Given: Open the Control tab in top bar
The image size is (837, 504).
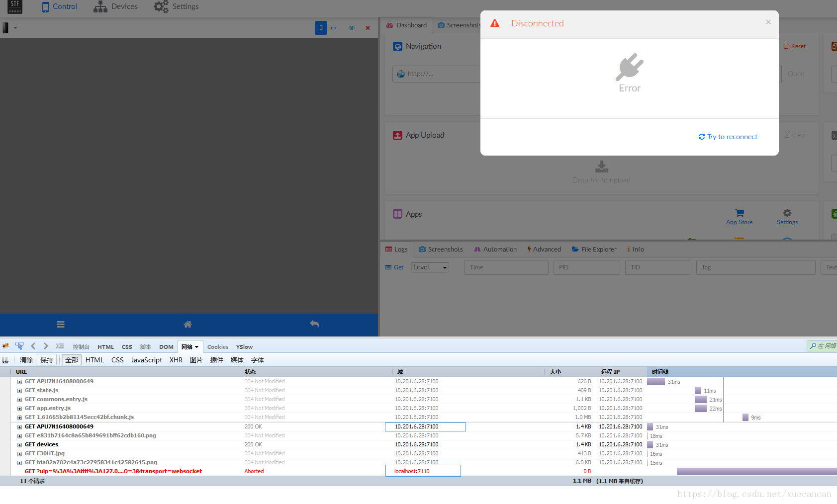Looking at the screenshot, I should click(x=60, y=6).
